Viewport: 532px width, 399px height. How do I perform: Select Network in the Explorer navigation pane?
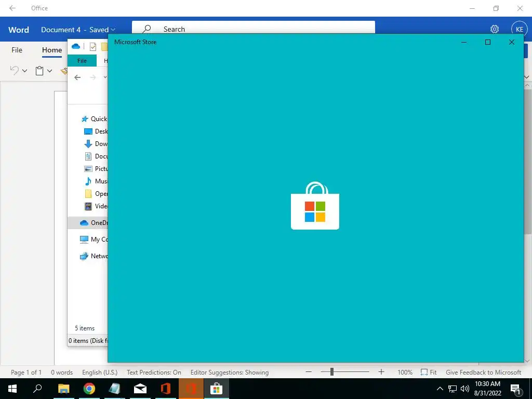tap(94, 256)
